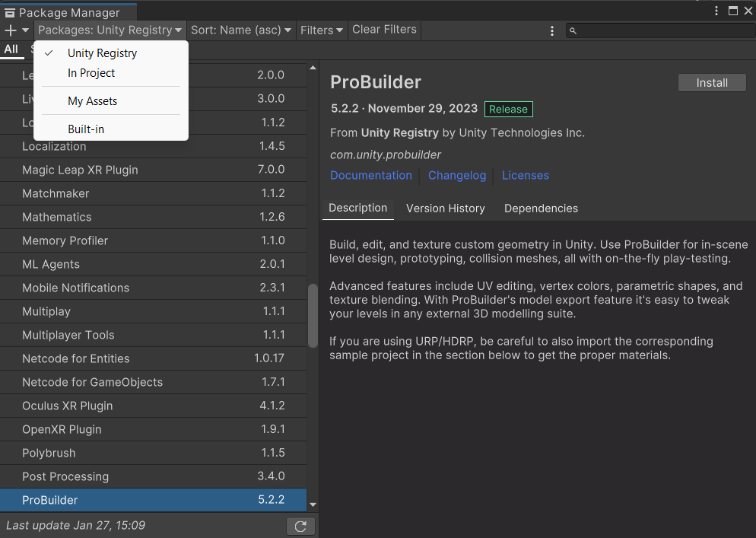Screen dimensions: 756x538
Task: Switch to the Version History tab
Action: pyautogui.click(x=446, y=209)
